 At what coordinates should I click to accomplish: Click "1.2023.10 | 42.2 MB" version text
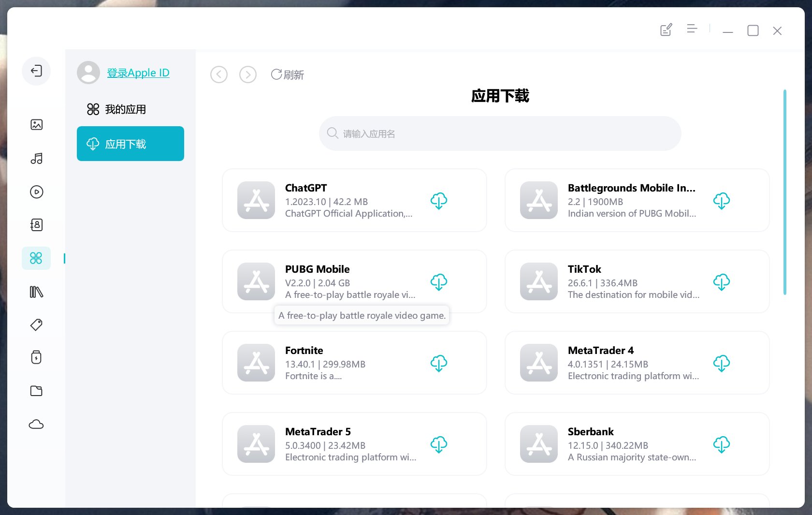click(326, 202)
